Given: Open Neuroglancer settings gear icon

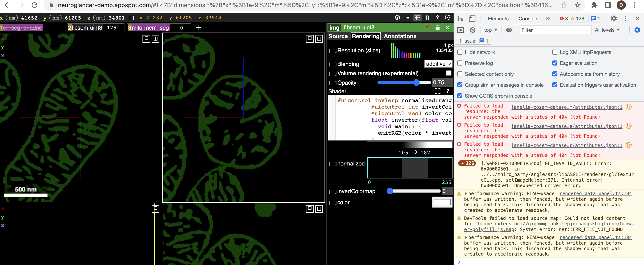Looking at the screenshot, I should click(447, 18).
